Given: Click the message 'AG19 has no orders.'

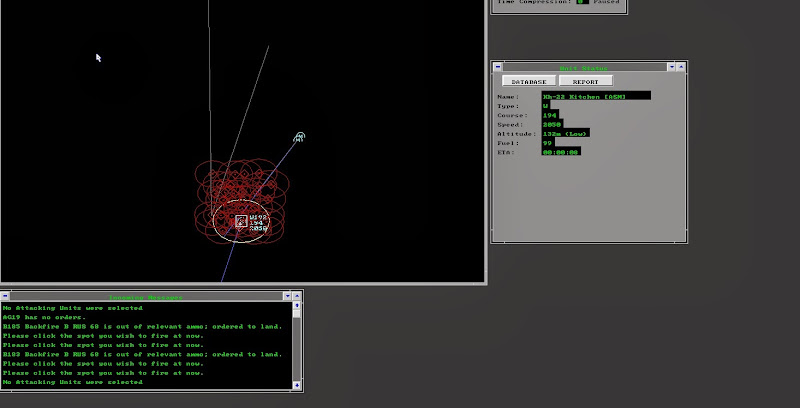Looking at the screenshot, I should click(x=44, y=317).
